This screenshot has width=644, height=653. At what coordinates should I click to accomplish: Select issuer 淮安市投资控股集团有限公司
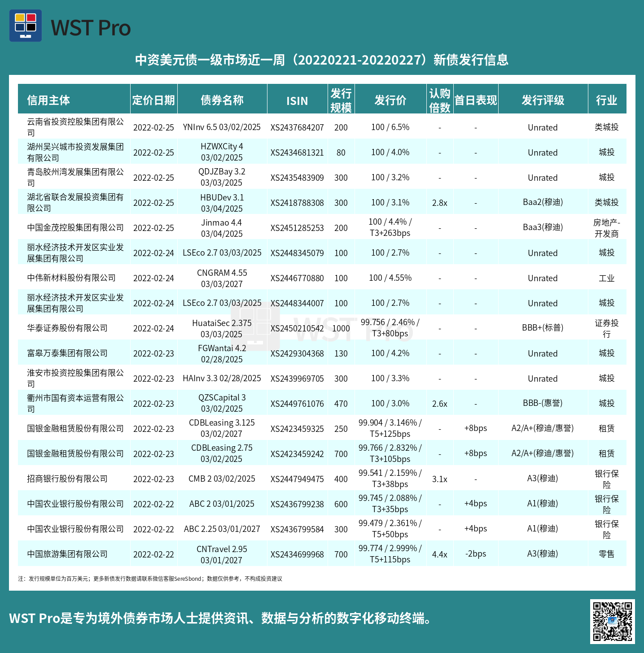(75, 379)
